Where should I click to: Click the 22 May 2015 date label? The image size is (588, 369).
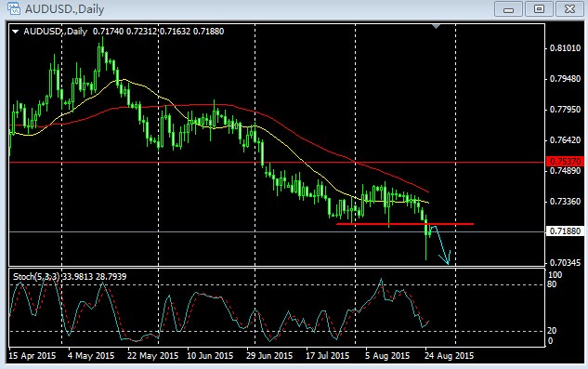[x=152, y=355]
